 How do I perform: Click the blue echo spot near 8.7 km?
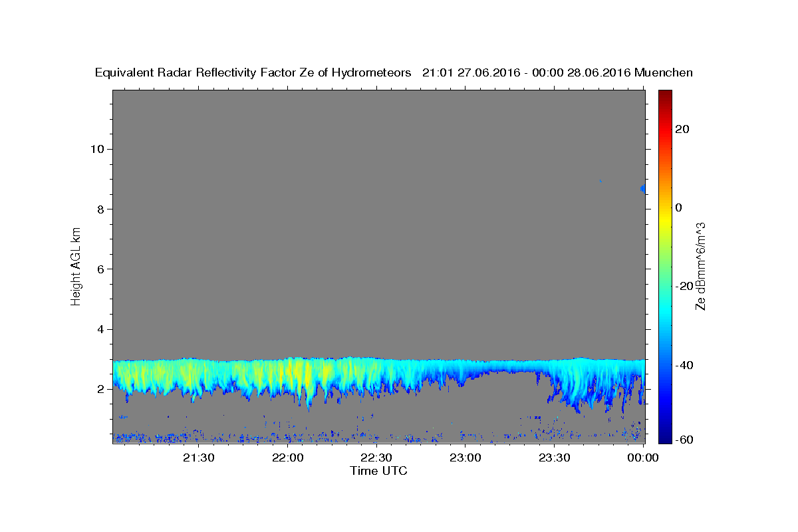(x=642, y=189)
